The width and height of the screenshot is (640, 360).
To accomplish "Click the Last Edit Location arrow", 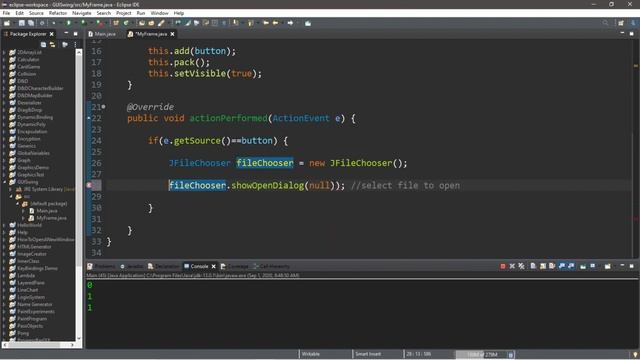I will pyautogui.click(x=266, y=23).
